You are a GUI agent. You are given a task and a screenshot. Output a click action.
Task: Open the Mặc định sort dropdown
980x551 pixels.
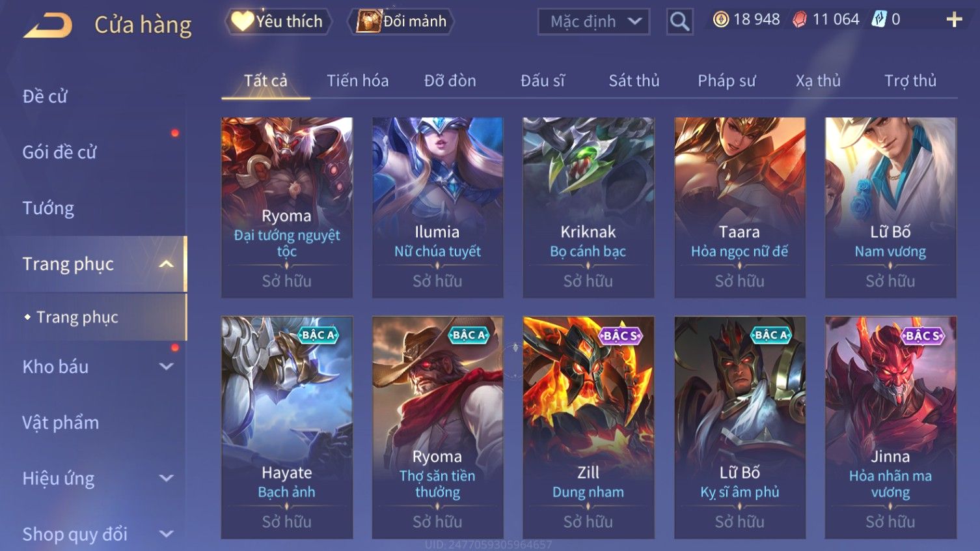(x=593, y=21)
